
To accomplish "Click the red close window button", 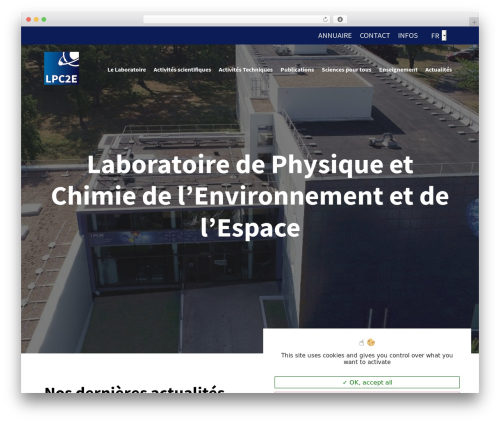I will click(29, 20).
